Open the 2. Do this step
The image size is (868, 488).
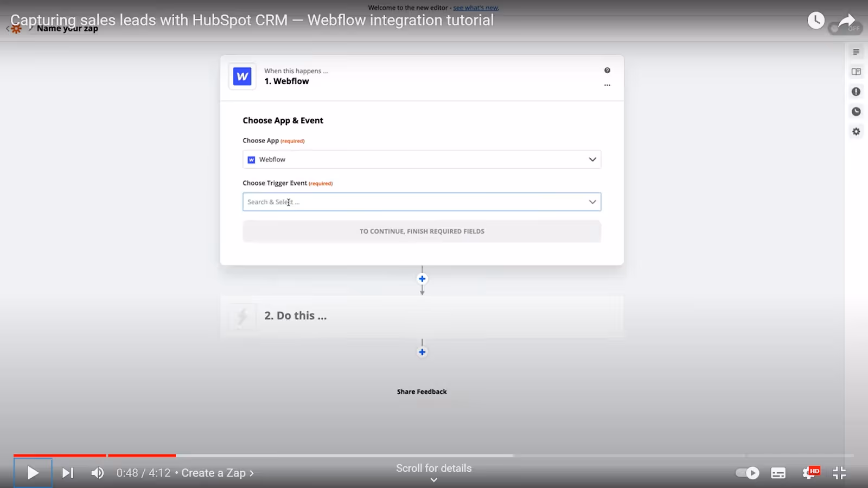pos(422,316)
